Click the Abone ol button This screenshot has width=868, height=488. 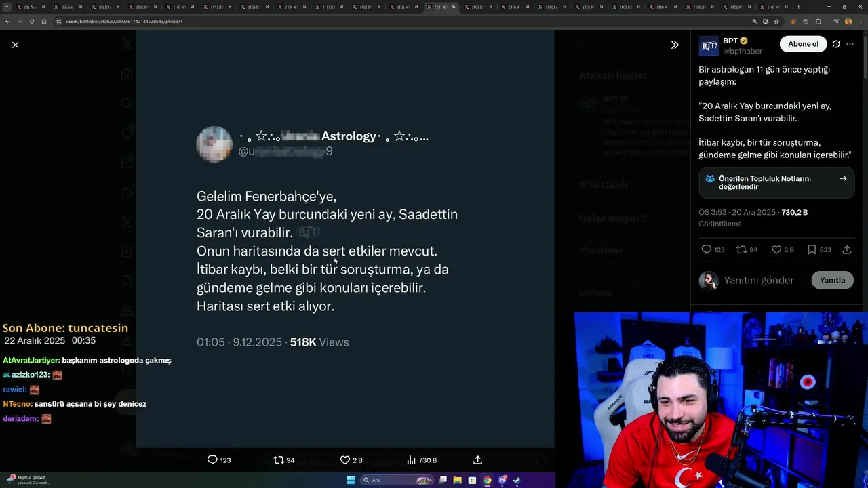click(803, 44)
